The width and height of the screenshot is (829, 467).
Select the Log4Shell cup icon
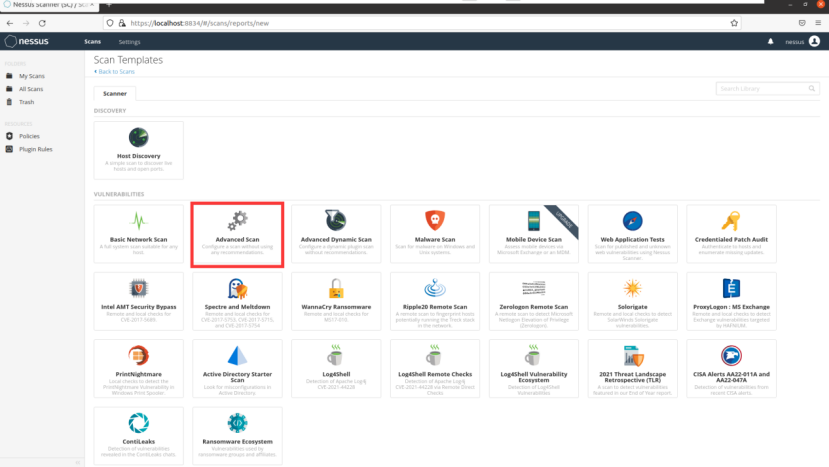pyautogui.click(x=336, y=355)
